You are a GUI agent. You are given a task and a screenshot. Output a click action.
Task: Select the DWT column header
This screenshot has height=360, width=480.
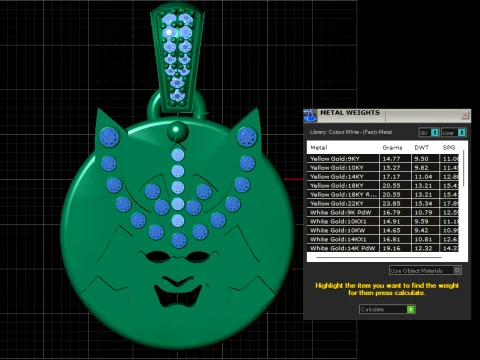pos(422,148)
